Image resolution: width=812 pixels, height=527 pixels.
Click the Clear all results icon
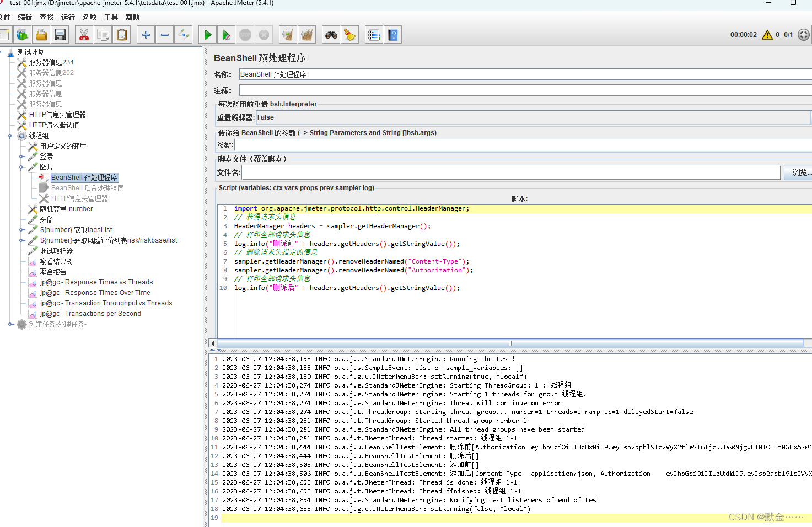306,35
